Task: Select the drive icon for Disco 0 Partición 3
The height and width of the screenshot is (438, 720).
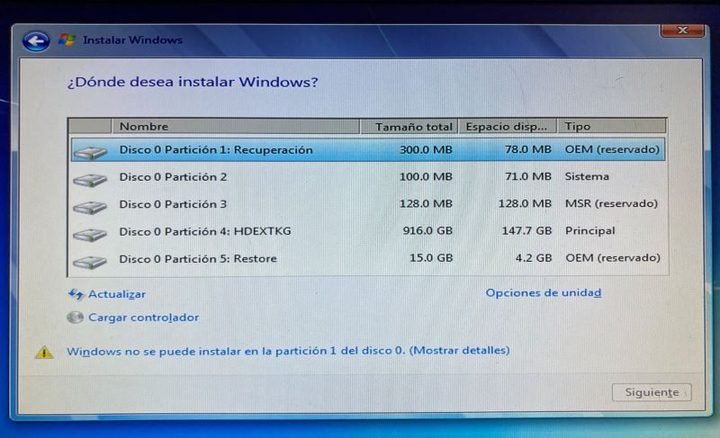Action: coord(90,208)
